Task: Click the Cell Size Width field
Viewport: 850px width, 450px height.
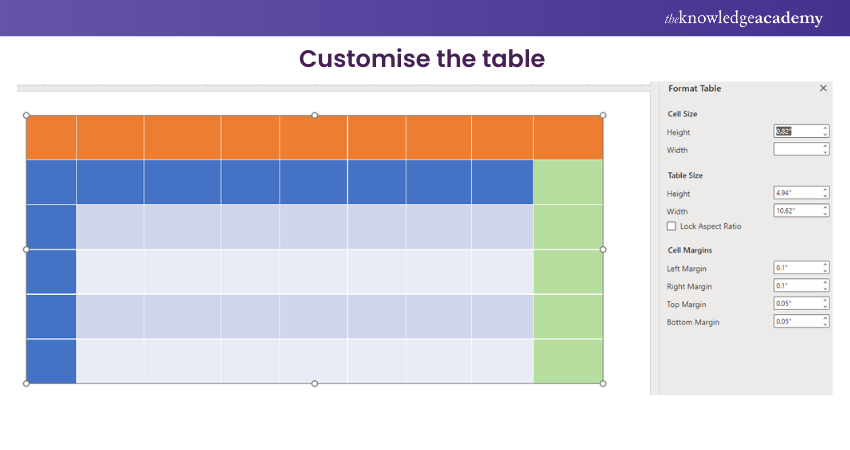Action: tap(797, 149)
